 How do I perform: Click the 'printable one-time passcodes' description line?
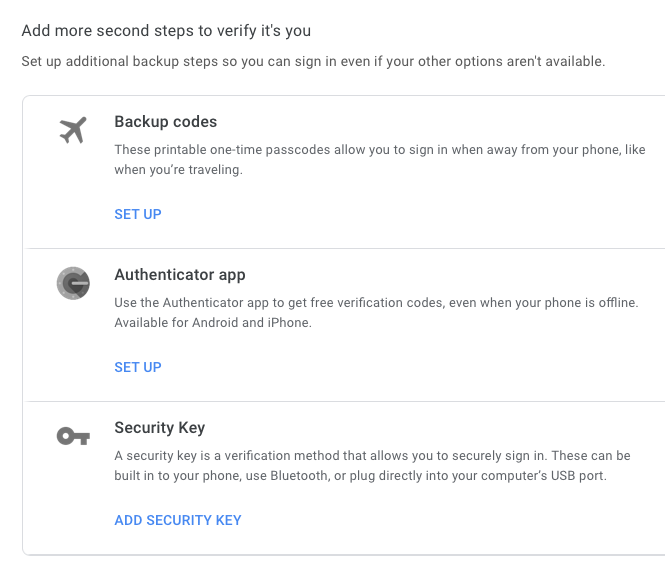(x=380, y=150)
